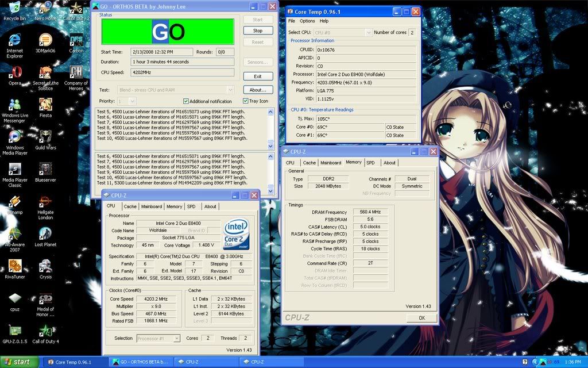Open the RivaTuner desktop icon
Image resolution: width=588 pixels, height=368 pixels.
(x=14, y=266)
